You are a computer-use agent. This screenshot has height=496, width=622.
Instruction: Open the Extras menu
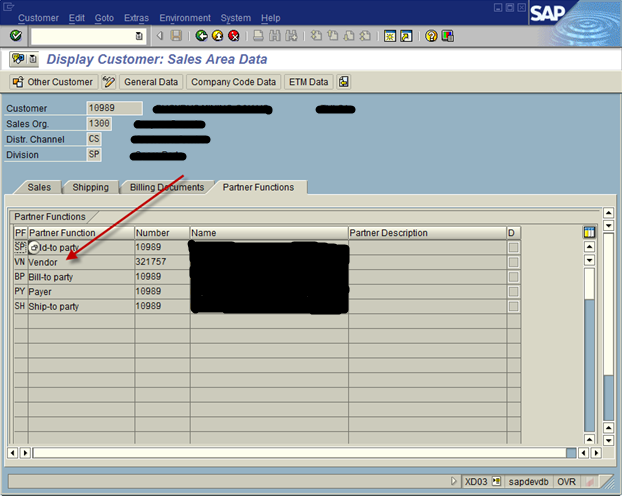coord(136,18)
